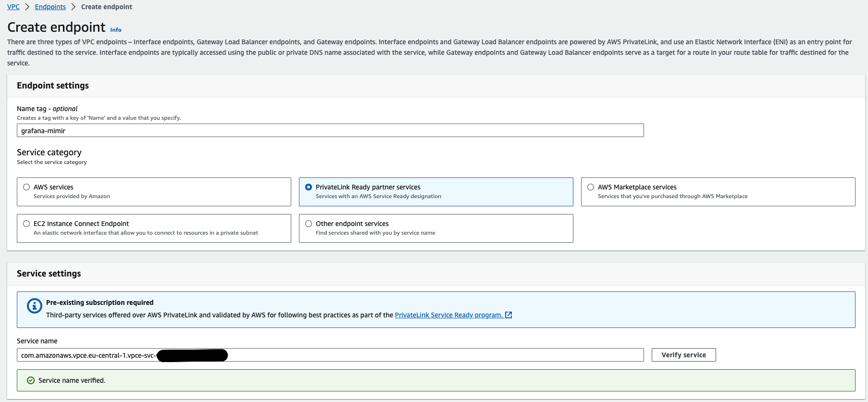Viewport: 868px width, 402px height.
Task: Click the Service settings section header
Action: click(x=49, y=274)
